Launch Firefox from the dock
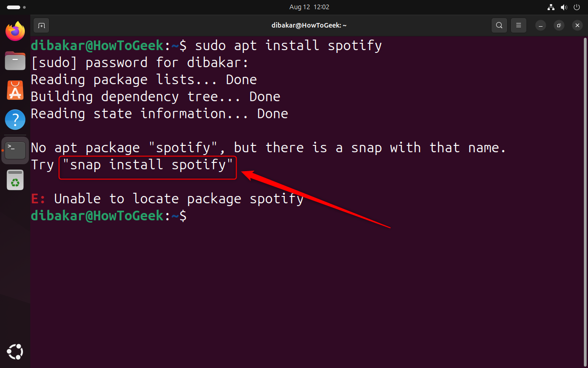 [x=15, y=31]
